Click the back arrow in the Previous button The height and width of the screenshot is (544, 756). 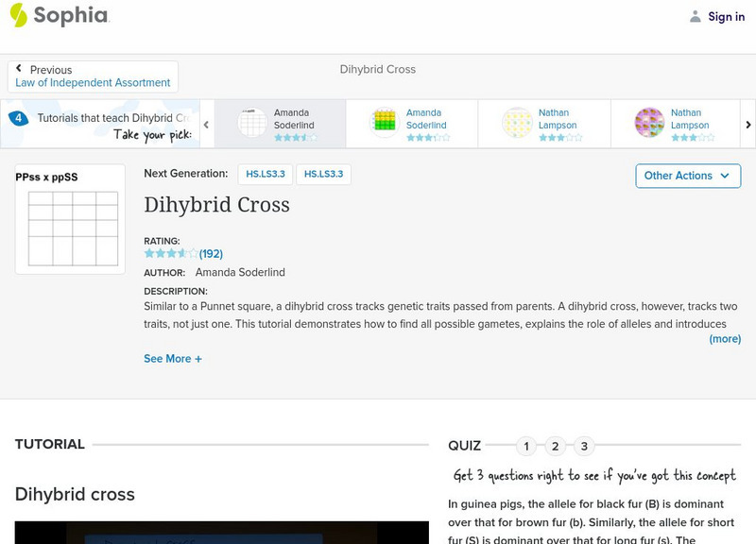(22, 67)
